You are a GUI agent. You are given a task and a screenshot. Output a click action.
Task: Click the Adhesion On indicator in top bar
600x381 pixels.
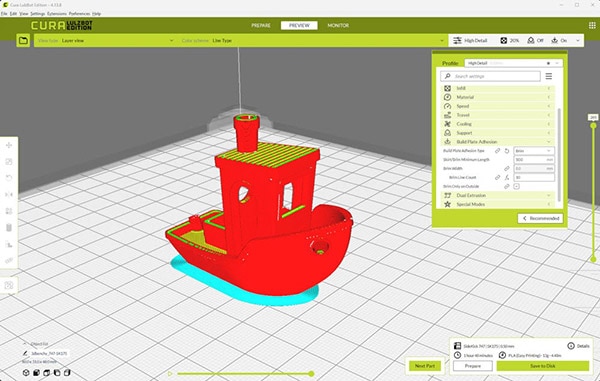pos(559,40)
